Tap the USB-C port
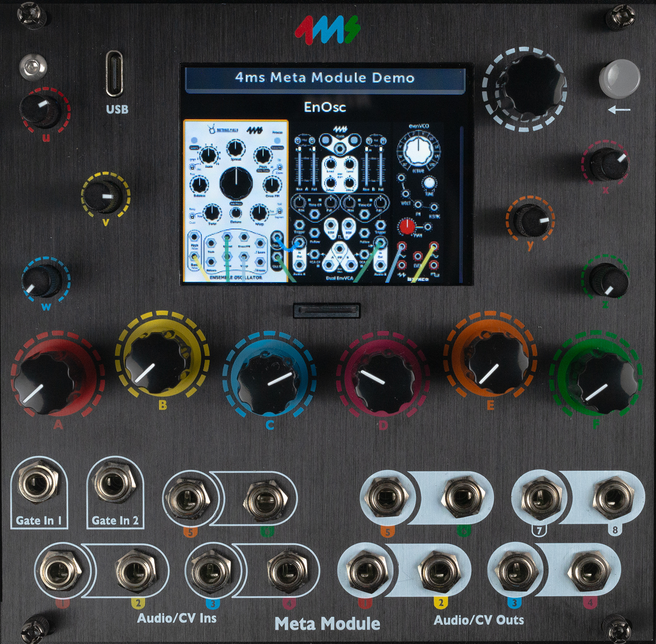 [x=114, y=74]
